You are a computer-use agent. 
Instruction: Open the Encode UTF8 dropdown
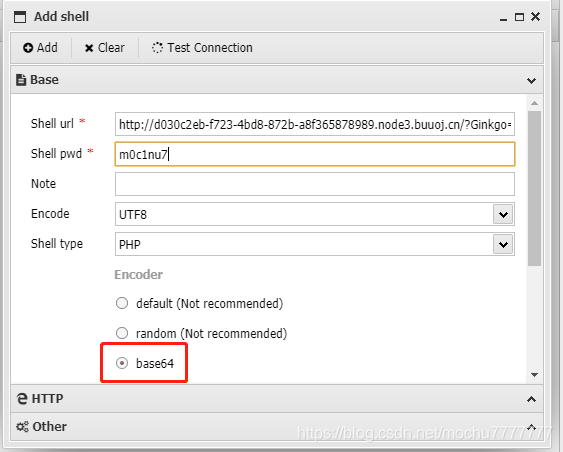(x=503, y=214)
